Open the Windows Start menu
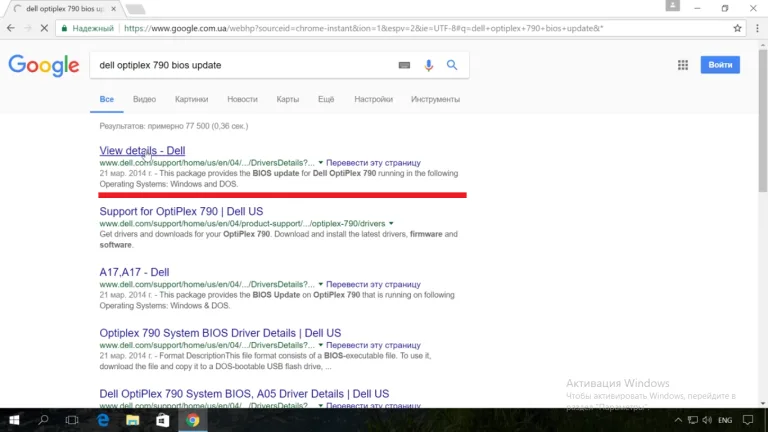Image resolution: width=768 pixels, height=432 pixels. point(14,420)
